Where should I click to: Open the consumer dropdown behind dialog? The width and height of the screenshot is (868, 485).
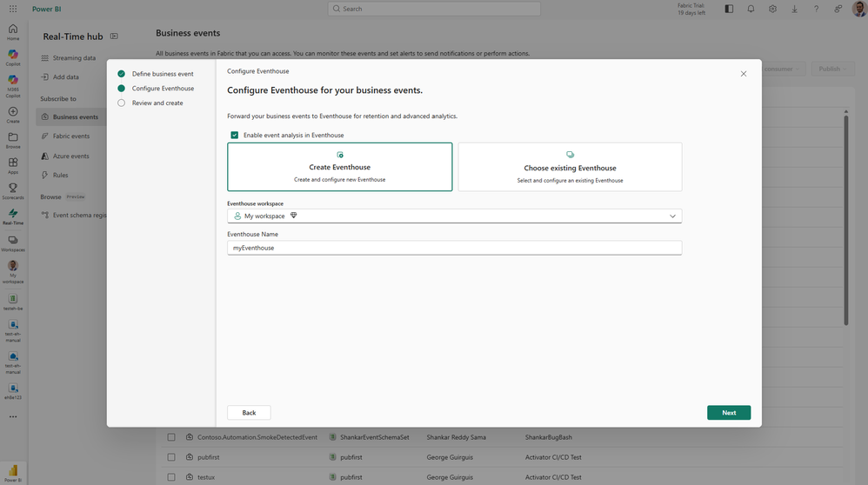[x=781, y=70]
